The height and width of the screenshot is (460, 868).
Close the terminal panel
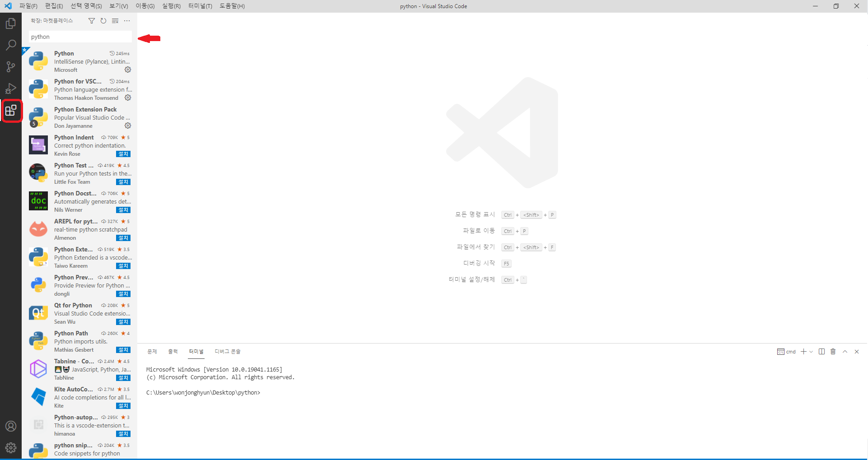[x=857, y=352]
